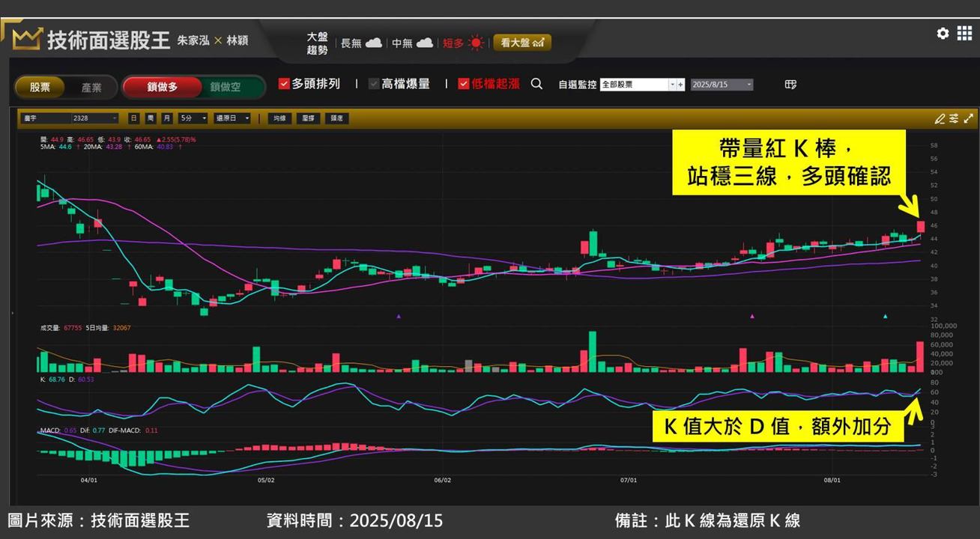
Task: Switch chart to weekly 周 period
Action: tap(150, 118)
